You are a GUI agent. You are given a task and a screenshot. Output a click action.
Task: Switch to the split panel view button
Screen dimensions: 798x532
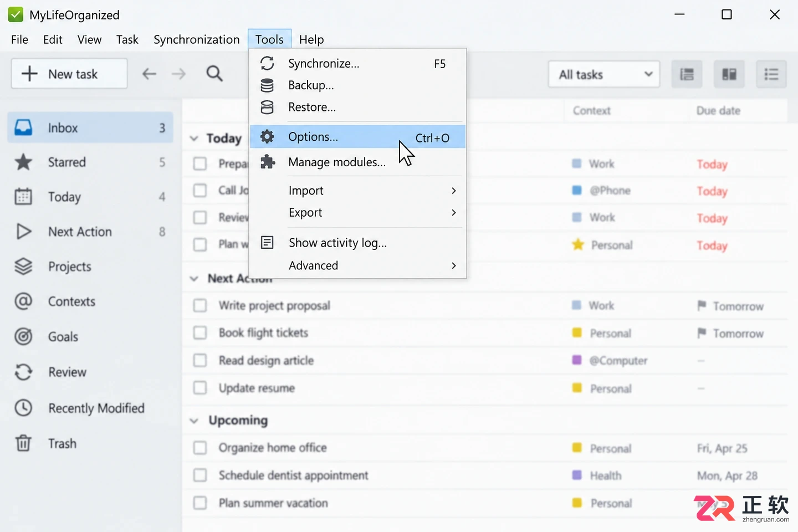point(729,74)
